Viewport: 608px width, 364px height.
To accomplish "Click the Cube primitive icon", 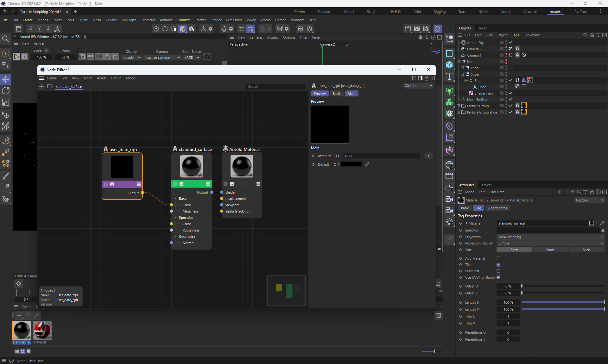I will [x=449, y=65].
